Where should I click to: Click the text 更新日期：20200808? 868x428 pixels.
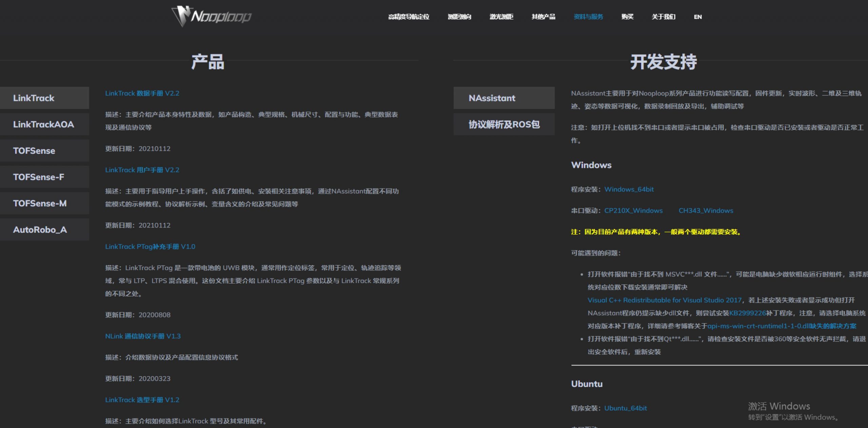(138, 315)
